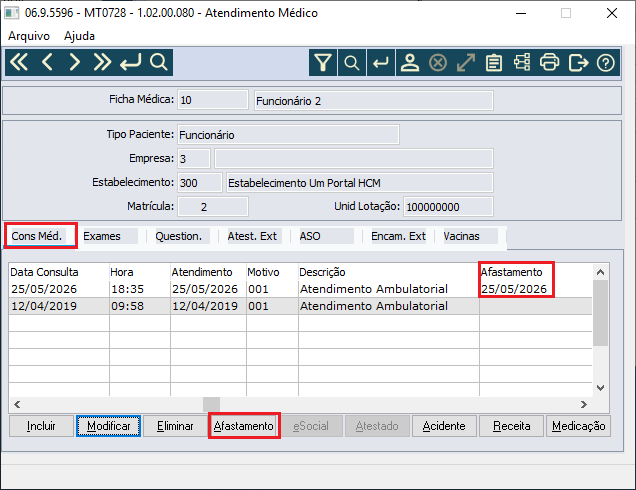Open the filter funnel icon

click(x=323, y=63)
